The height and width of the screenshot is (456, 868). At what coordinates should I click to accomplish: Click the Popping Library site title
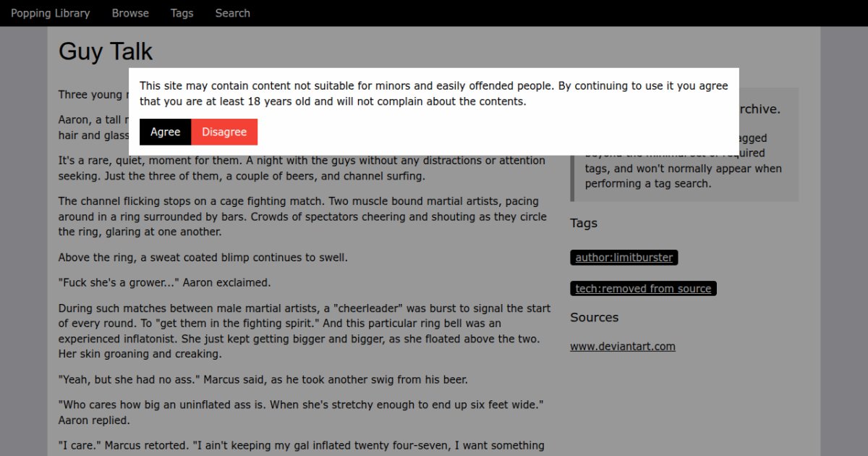pyautogui.click(x=50, y=13)
